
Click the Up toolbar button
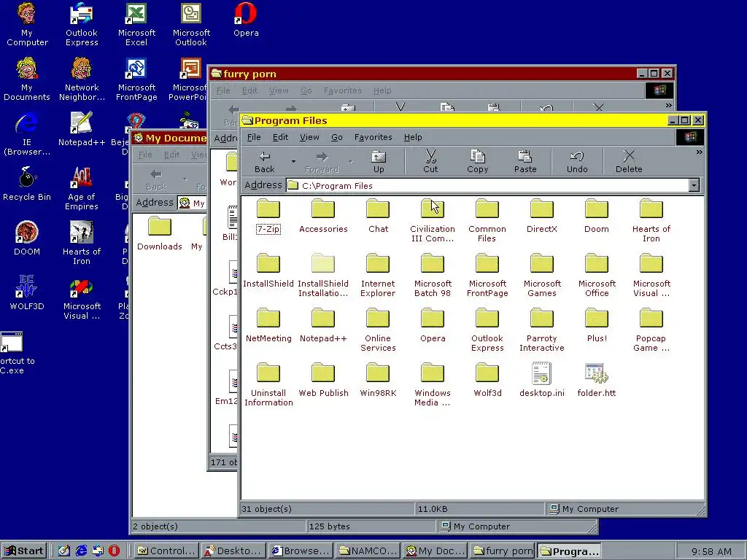tap(379, 162)
